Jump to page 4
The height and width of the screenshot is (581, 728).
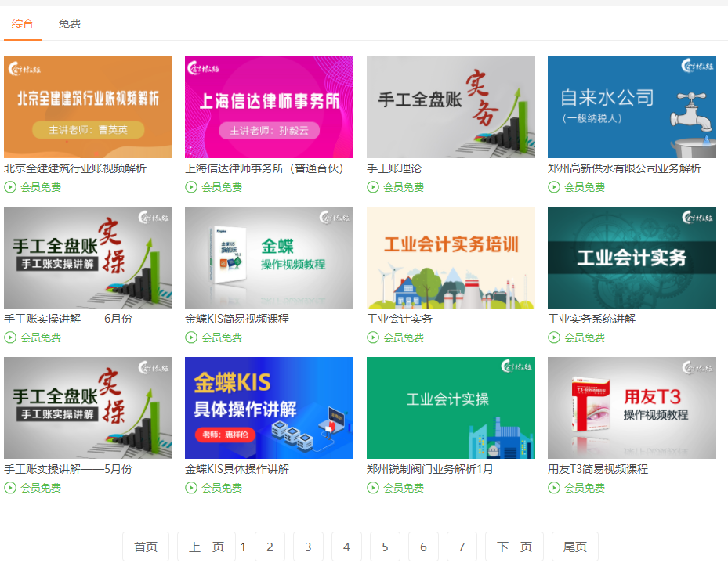point(346,547)
